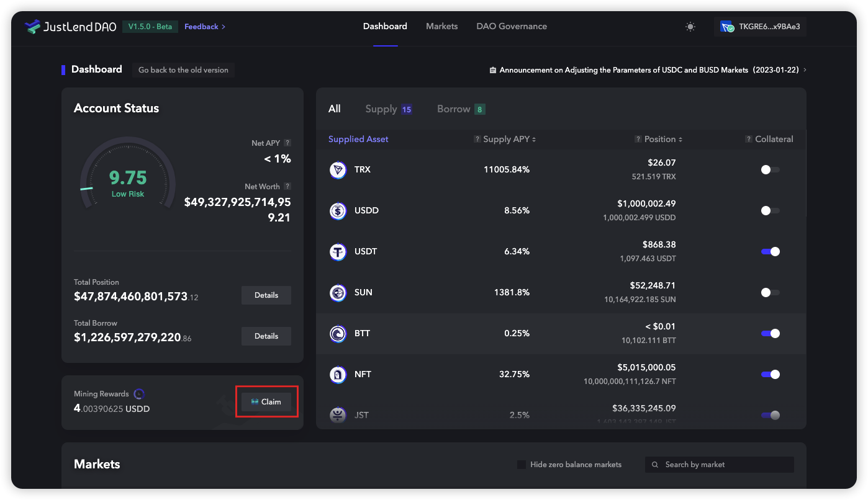Click TRX supply APY 11005.84%
Image resolution: width=868 pixels, height=500 pixels.
(x=507, y=169)
